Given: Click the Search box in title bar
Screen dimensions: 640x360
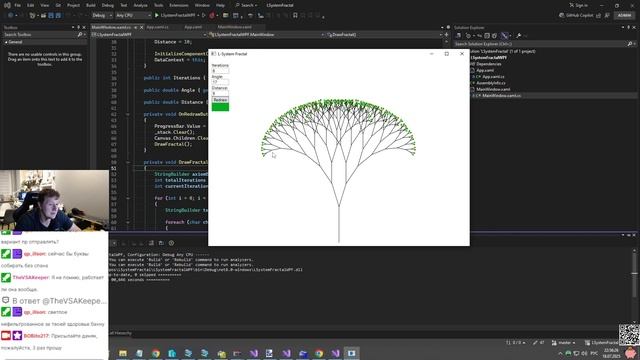Looking at the screenshot, I should click(x=246, y=5).
